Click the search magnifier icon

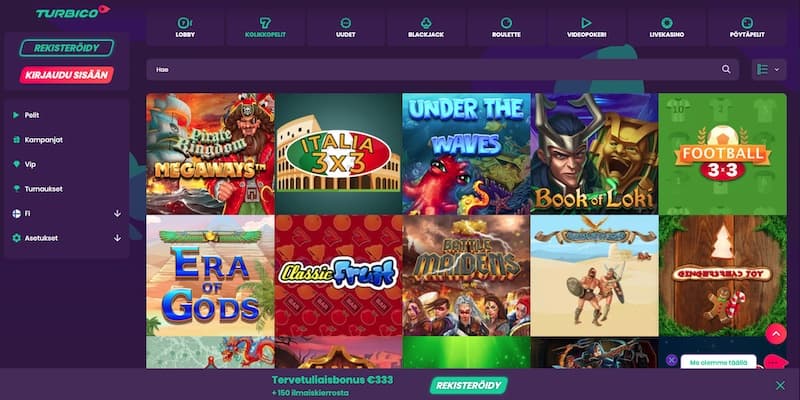click(726, 69)
